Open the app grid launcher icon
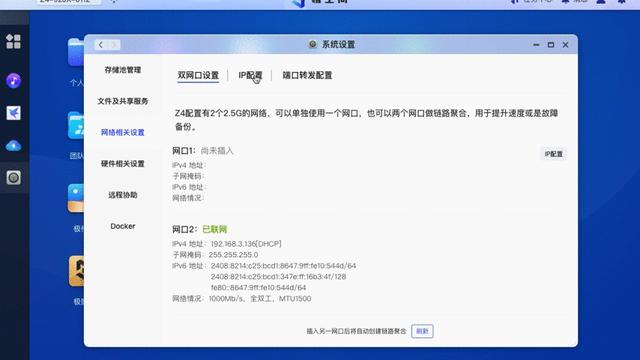Image resolution: width=640 pixels, height=360 pixels. tap(13, 41)
